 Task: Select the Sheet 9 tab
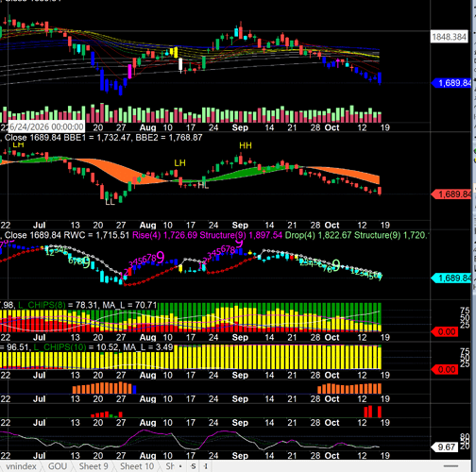(x=93, y=466)
